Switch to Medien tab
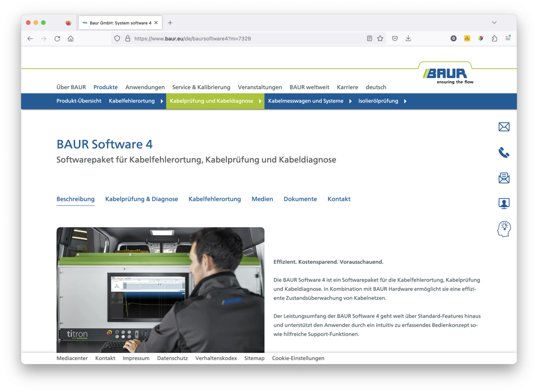Image resolution: width=538 pixels, height=392 pixels. (x=262, y=199)
